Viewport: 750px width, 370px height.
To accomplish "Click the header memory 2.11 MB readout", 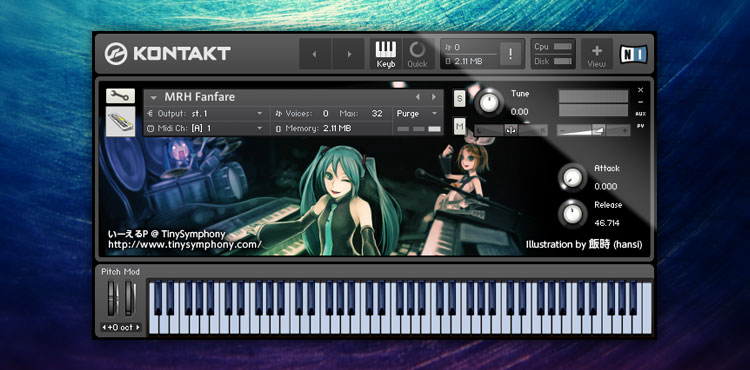I will click(x=468, y=61).
